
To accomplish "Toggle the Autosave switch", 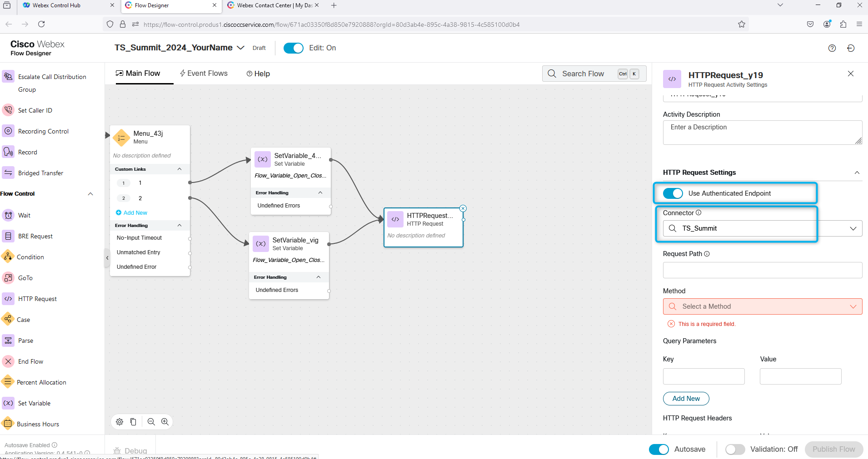I will (x=659, y=449).
